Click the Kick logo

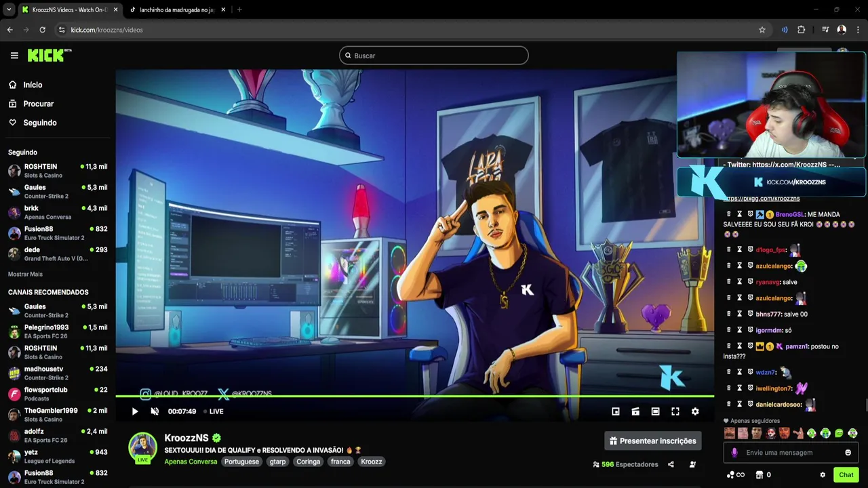(x=49, y=56)
